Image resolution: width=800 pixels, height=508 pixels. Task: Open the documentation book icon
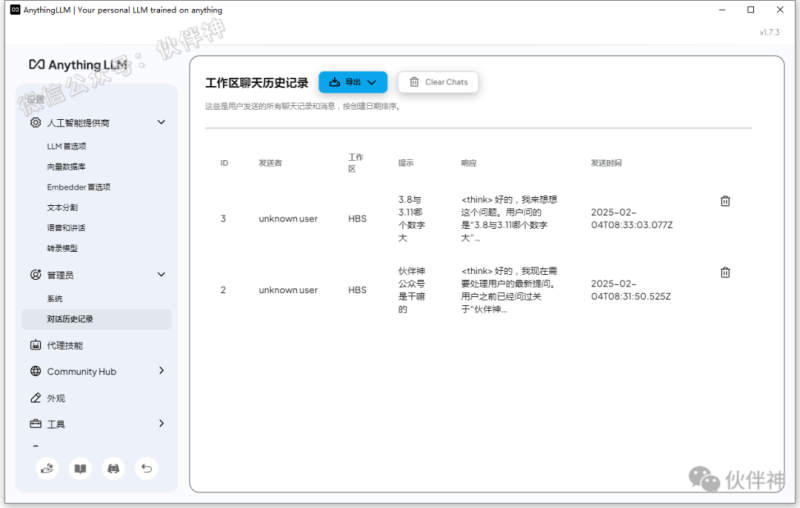pyautogui.click(x=80, y=467)
